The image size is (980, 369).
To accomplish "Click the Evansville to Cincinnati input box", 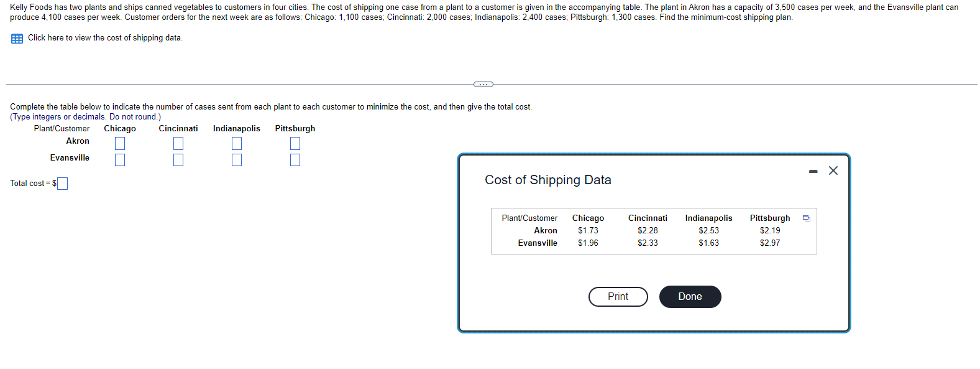I will coord(178,160).
